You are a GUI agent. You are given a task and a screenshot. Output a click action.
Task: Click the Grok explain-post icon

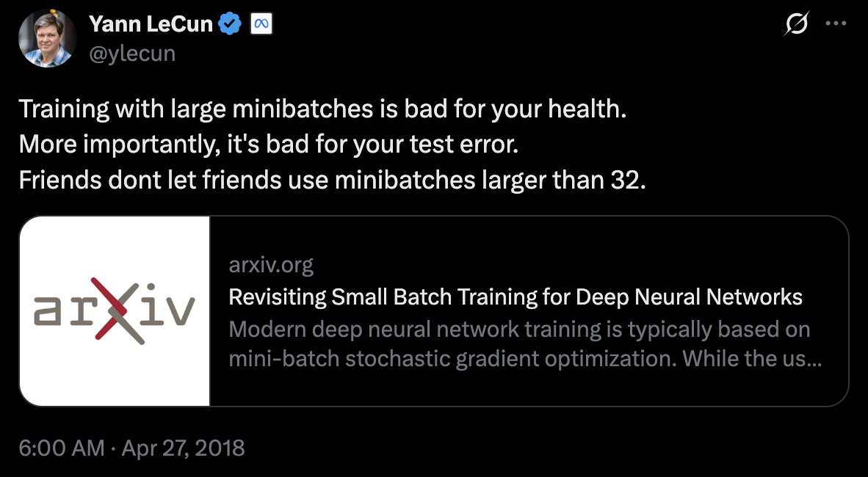(797, 23)
